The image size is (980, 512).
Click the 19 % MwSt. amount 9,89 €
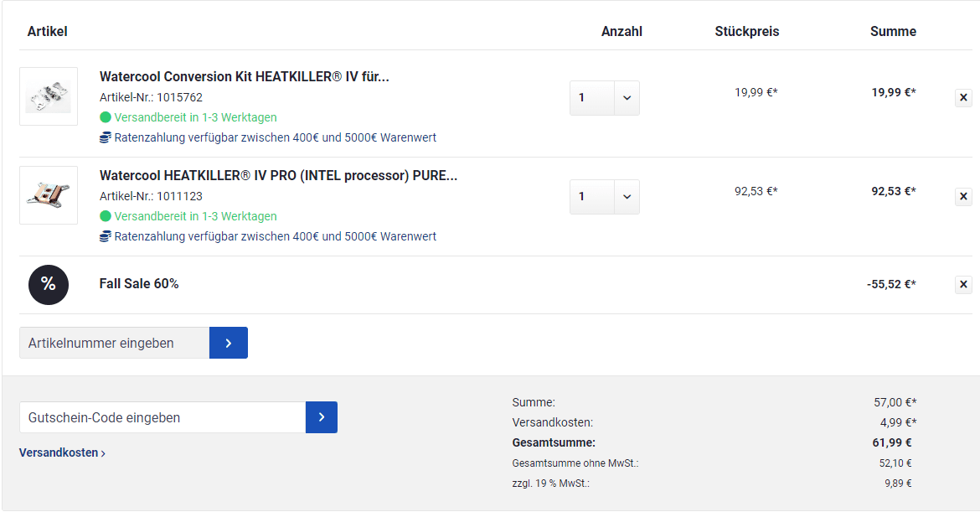coord(898,484)
